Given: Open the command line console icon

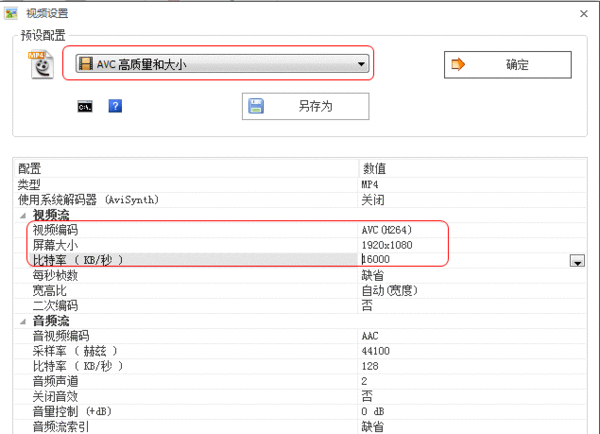Looking at the screenshot, I should 86,106.
